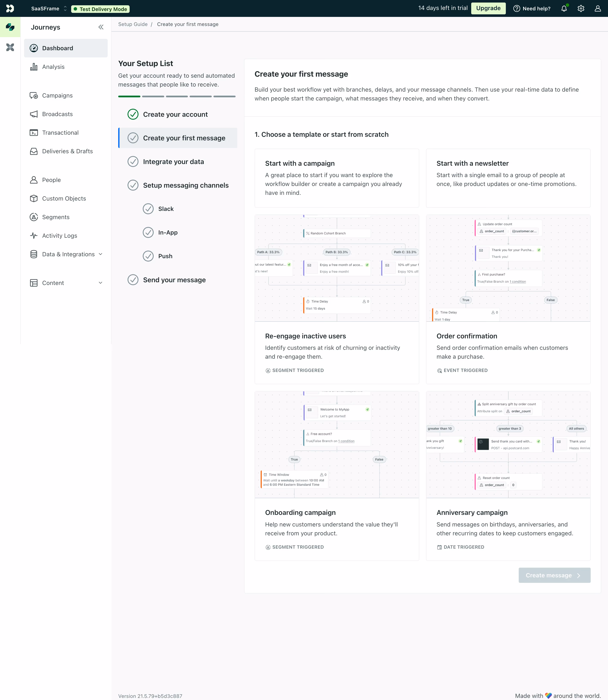Click the Analysis bar chart icon
Screen dimensions: 608x700
[34, 67]
